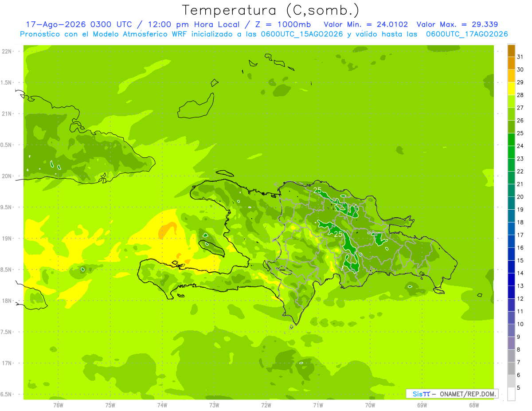532x411 pixels.
Task: Click the '20N' latitude label
Action: 8,176
